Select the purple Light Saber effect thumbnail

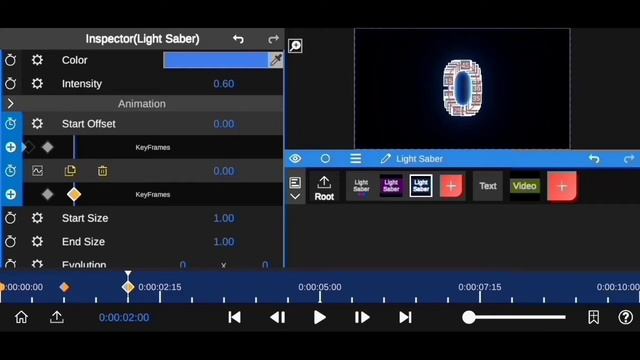coord(391,186)
